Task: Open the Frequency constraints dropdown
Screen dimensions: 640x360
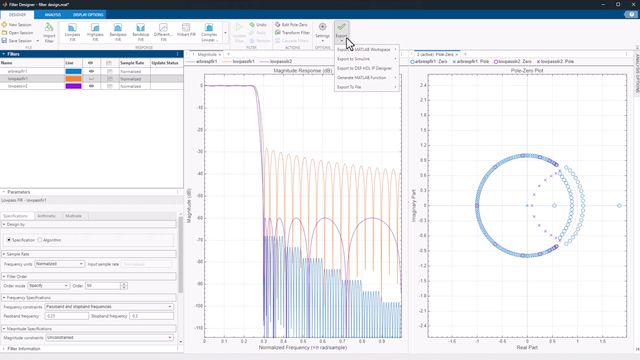Action: tap(109, 307)
